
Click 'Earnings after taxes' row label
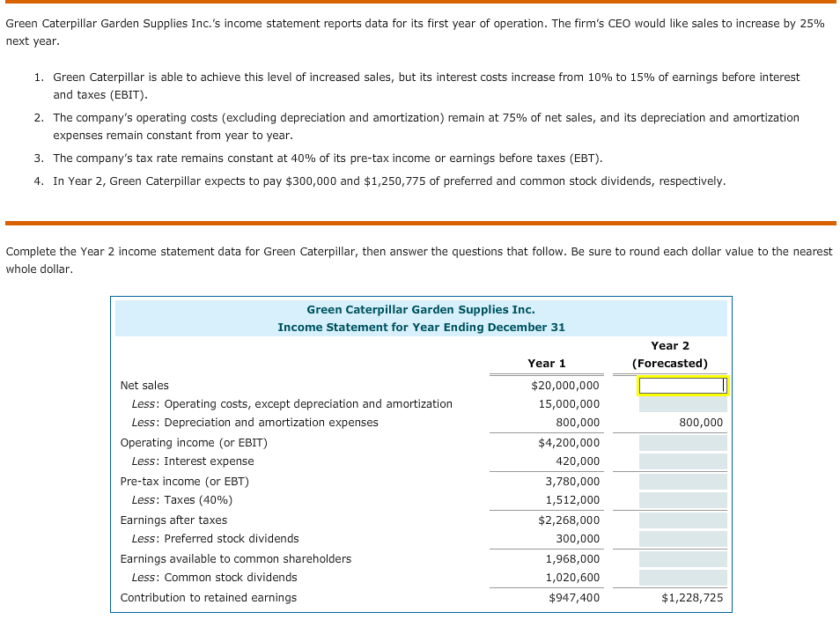click(173, 520)
